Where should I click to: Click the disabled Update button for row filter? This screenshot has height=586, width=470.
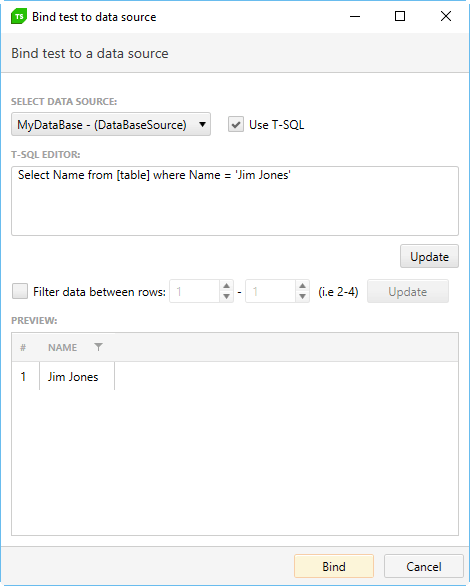click(408, 291)
